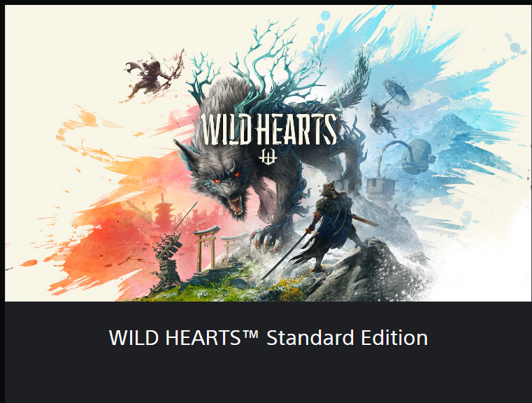Screen dimensions: 532x403
Task: Click the wolf's clawed front paw
Action: pos(266,241)
